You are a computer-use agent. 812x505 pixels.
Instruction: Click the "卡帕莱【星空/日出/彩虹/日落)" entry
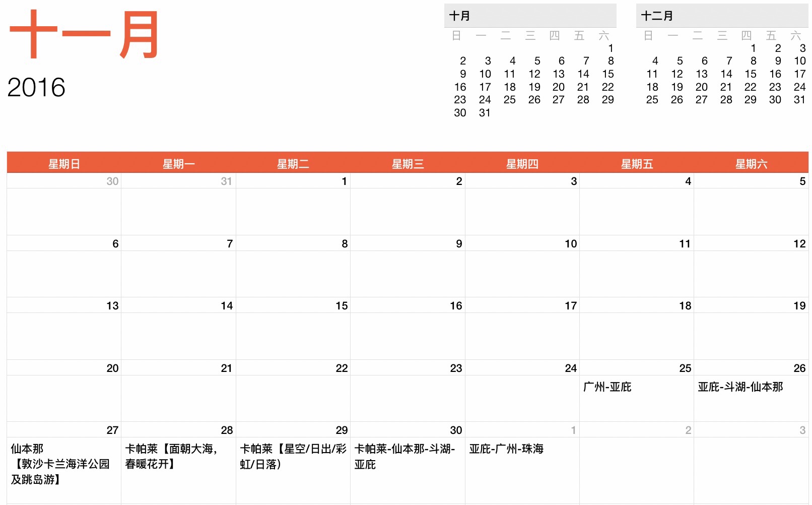point(293,456)
